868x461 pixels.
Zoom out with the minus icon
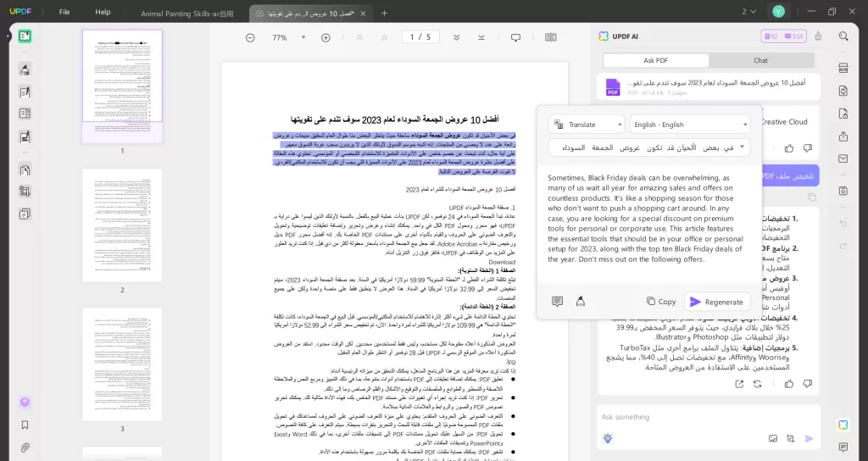coord(250,37)
